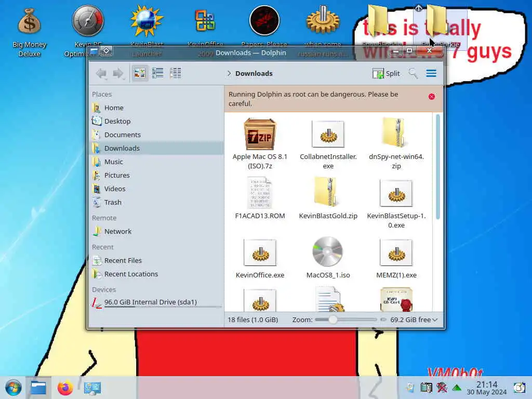The width and height of the screenshot is (532, 399).
Task: Open the disconnected network tray icon
Action: pos(442,388)
